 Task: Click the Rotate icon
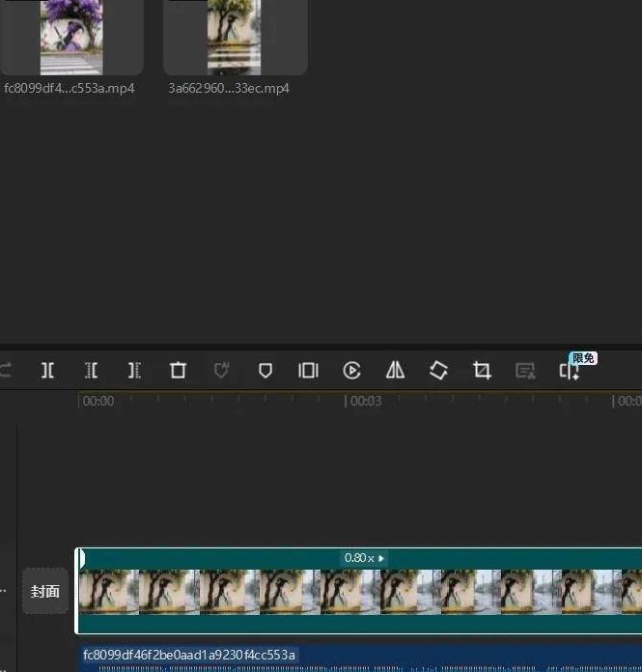click(438, 371)
